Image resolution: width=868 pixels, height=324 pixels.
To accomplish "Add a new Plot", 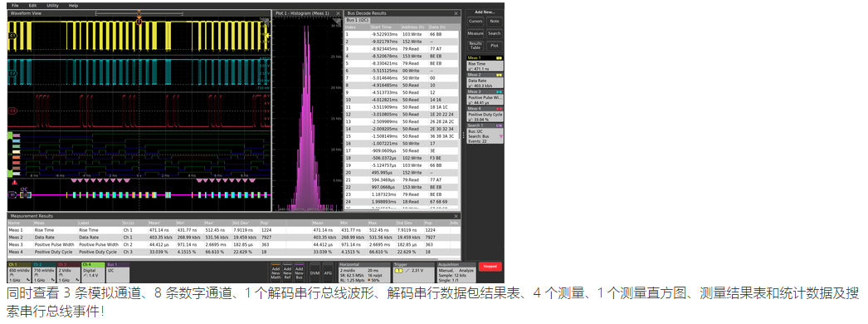I will click(495, 46).
